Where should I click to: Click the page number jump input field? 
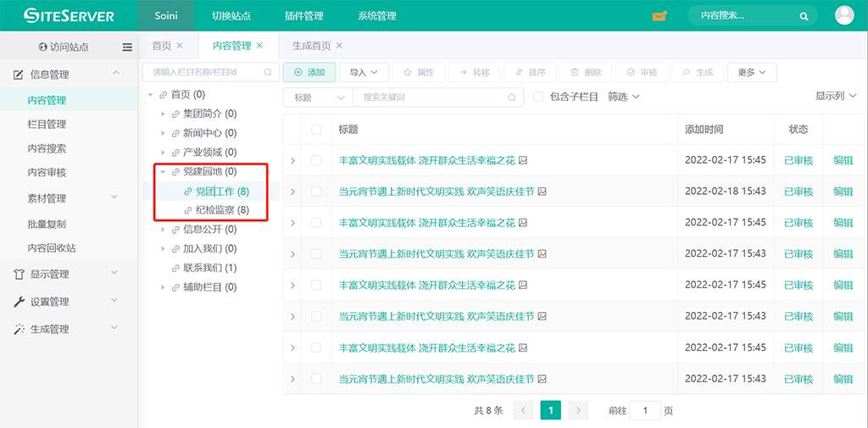[645, 410]
